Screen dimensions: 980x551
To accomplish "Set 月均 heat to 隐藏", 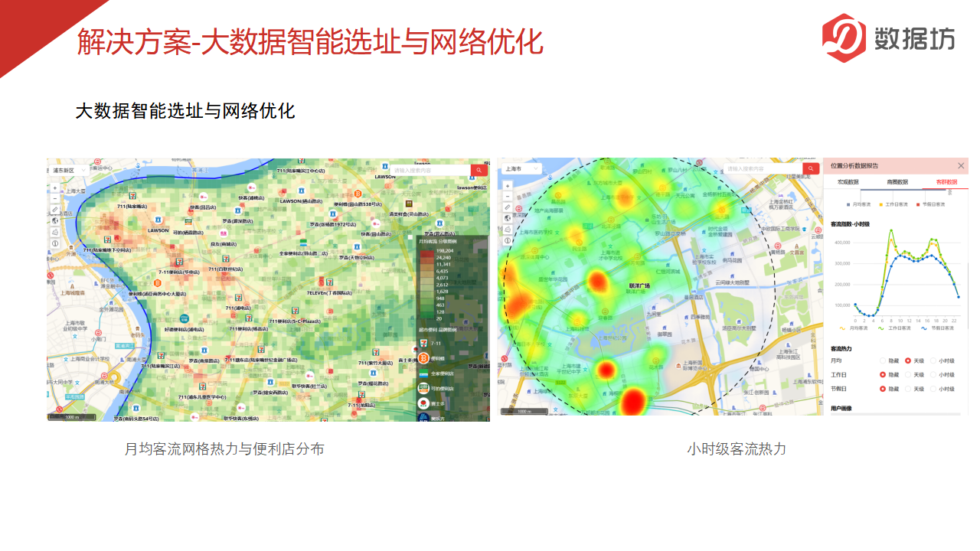I will point(883,360).
